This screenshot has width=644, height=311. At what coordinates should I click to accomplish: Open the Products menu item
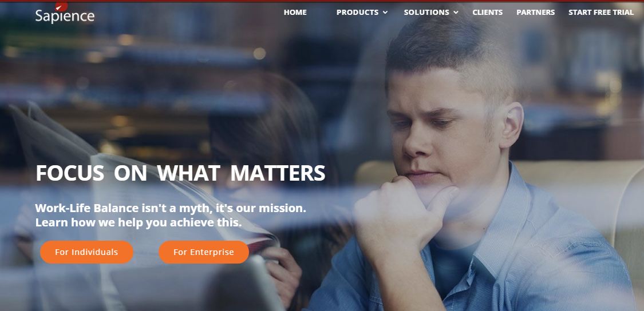click(x=357, y=13)
